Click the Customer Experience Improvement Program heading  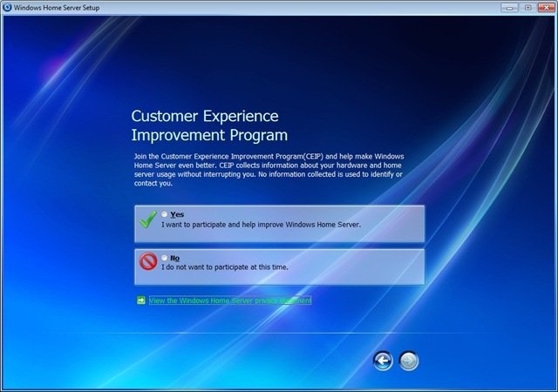tap(209, 125)
